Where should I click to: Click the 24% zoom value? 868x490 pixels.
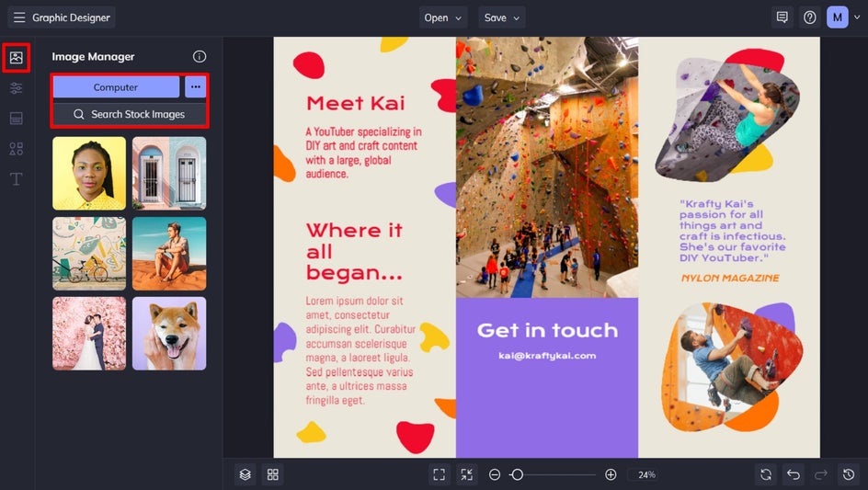coord(646,474)
